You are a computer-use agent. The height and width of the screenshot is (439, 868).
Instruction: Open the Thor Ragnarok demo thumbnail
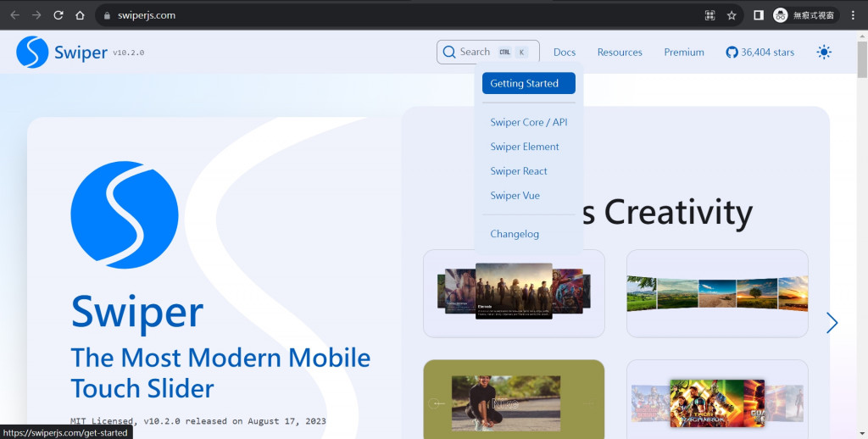717,399
